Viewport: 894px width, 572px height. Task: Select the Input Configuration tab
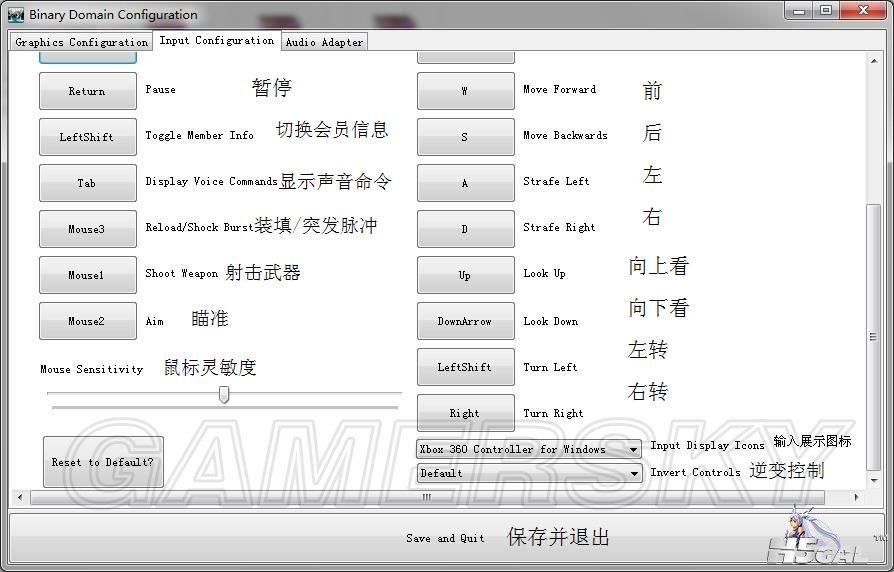coord(216,40)
